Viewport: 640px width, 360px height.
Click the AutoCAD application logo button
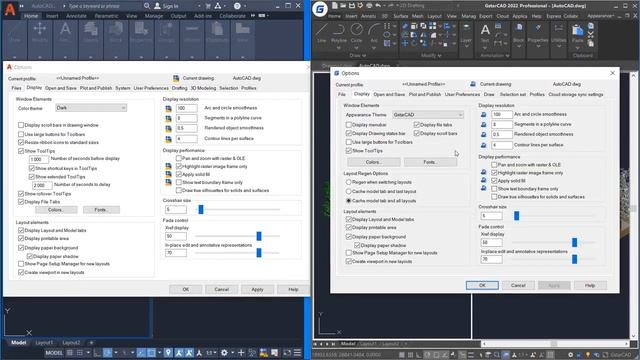10,9
